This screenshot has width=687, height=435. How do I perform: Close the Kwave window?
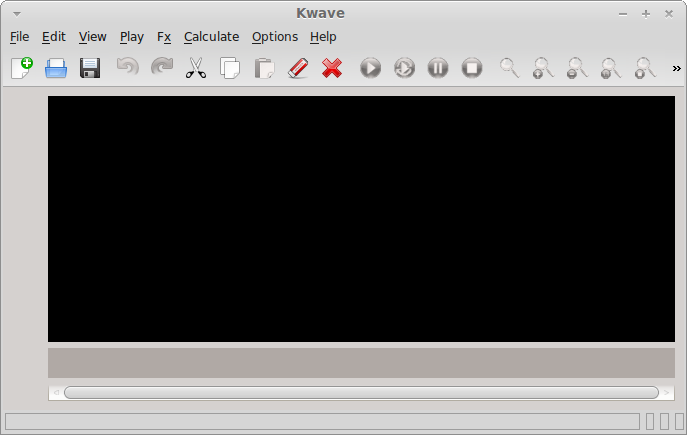(669, 14)
